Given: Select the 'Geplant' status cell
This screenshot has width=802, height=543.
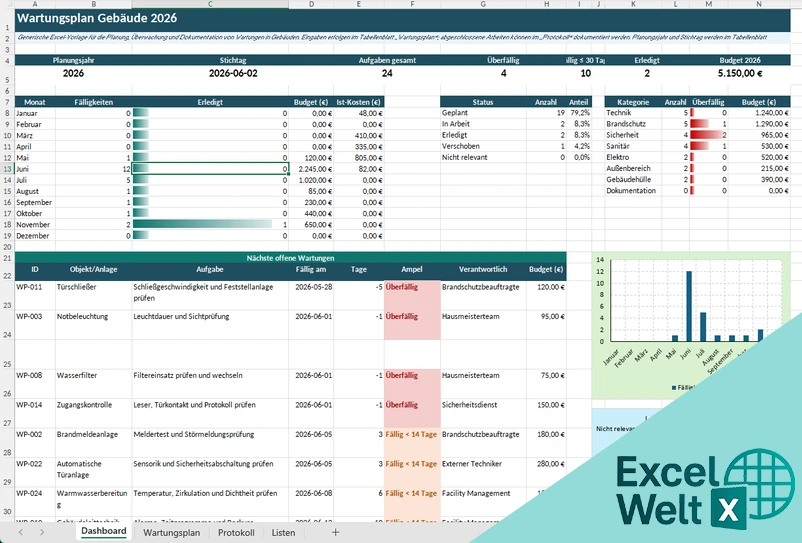Looking at the screenshot, I should (483, 112).
